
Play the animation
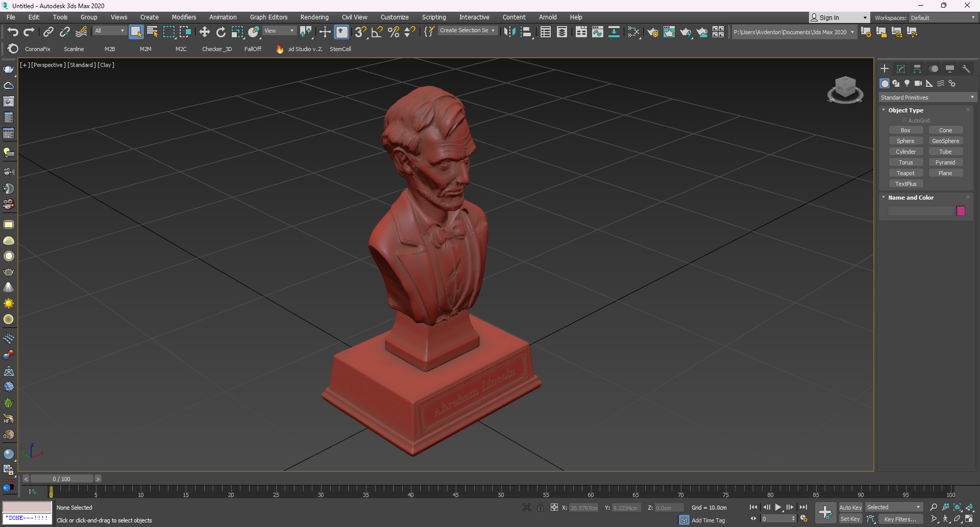point(778,507)
